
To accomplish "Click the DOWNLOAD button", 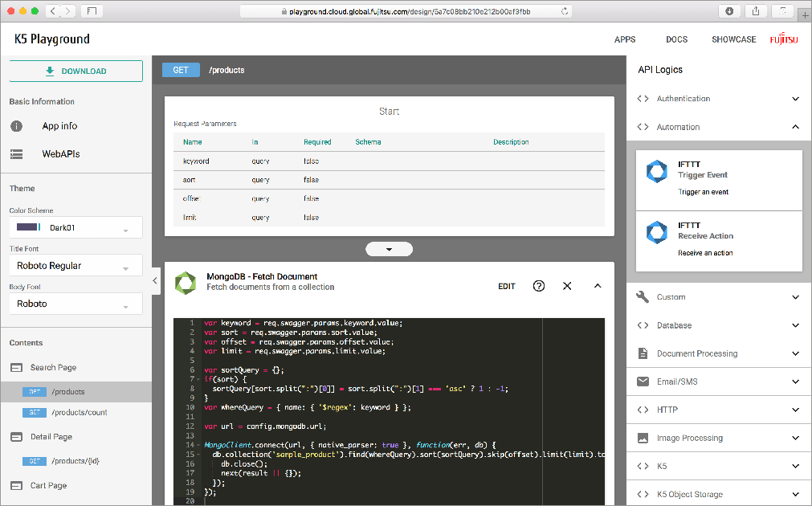I will (x=76, y=71).
